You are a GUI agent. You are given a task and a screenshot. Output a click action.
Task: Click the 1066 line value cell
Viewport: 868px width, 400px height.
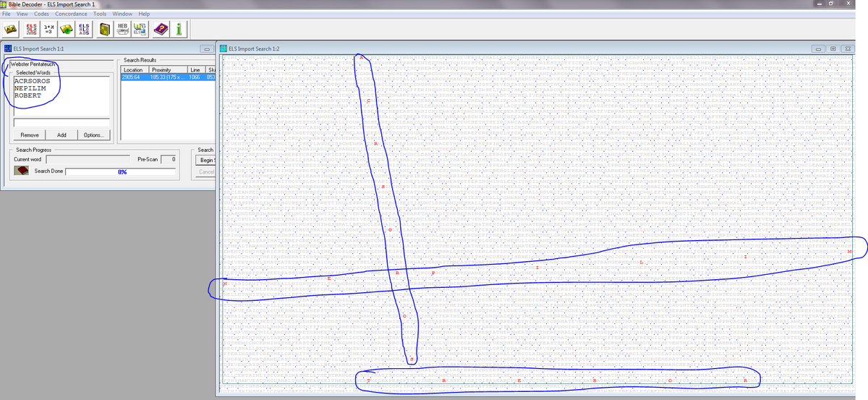195,77
